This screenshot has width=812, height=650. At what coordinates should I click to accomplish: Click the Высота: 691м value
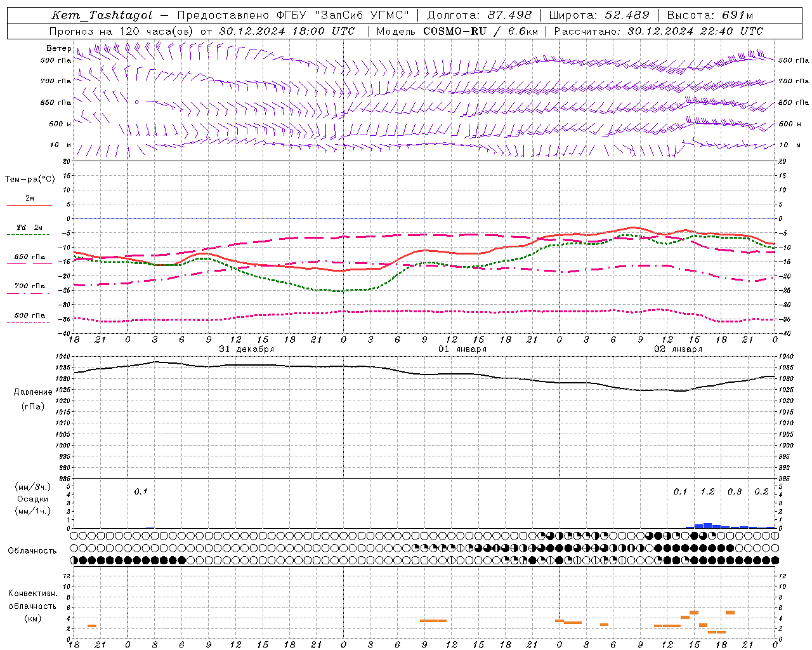(x=710, y=16)
